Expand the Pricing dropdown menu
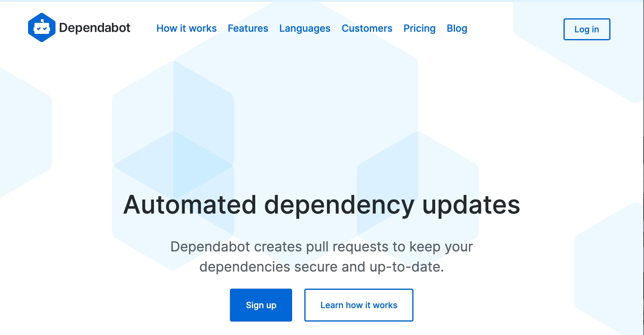Screen dimensions: 644x335 [420, 29]
